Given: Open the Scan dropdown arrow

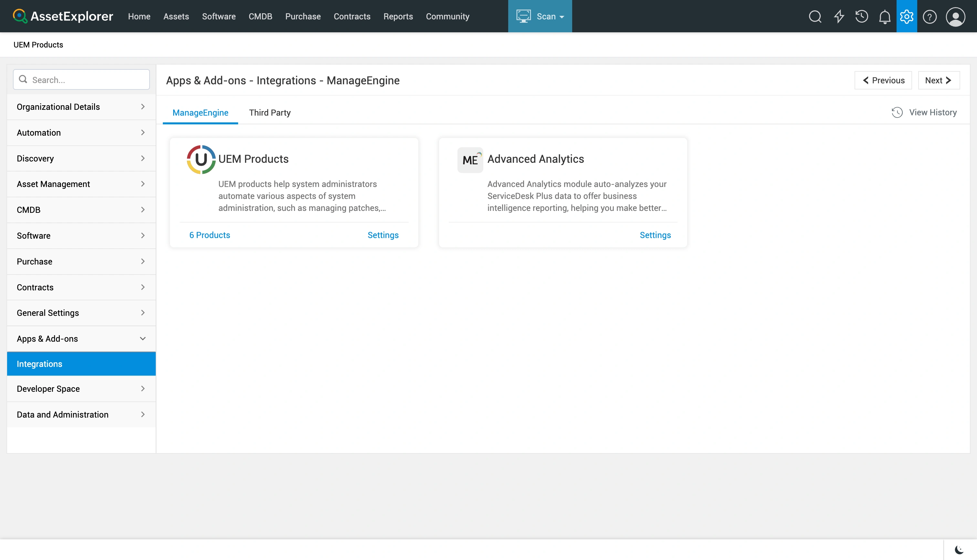Looking at the screenshot, I should (x=562, y=17).
